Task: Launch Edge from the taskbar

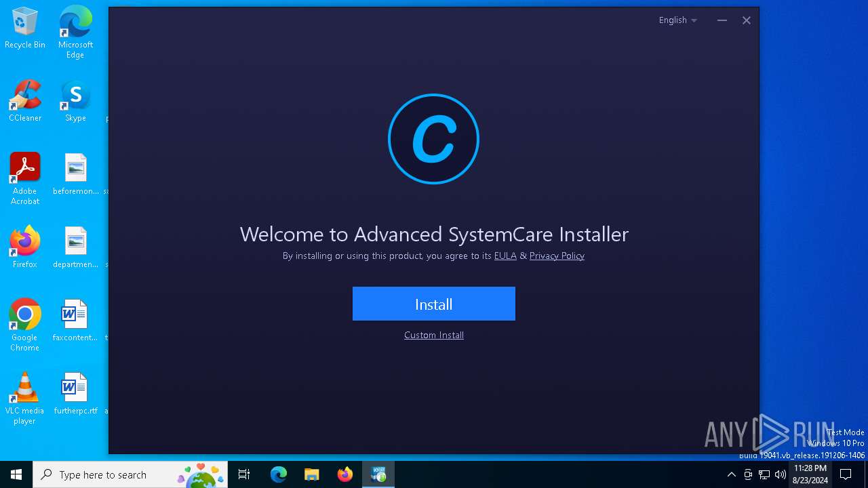Action: pos(279,474)
